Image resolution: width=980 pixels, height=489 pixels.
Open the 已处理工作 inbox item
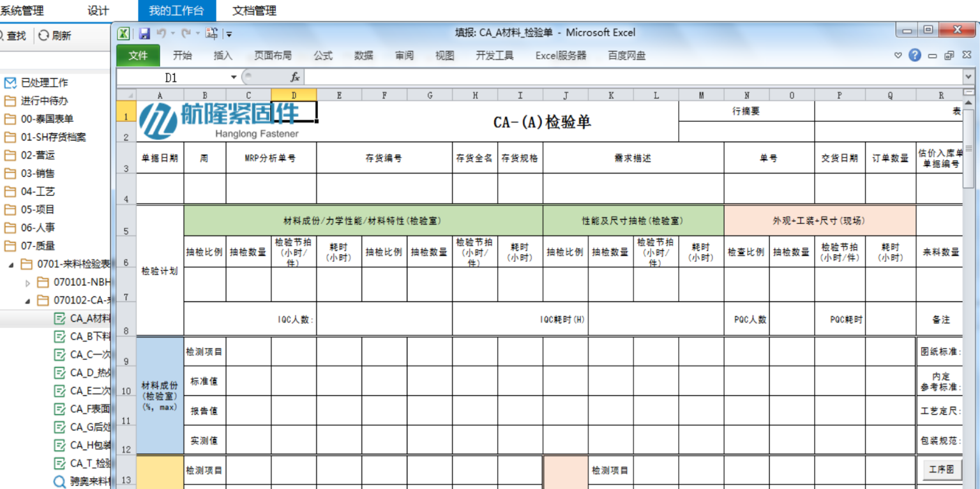[x=43, y=82]
